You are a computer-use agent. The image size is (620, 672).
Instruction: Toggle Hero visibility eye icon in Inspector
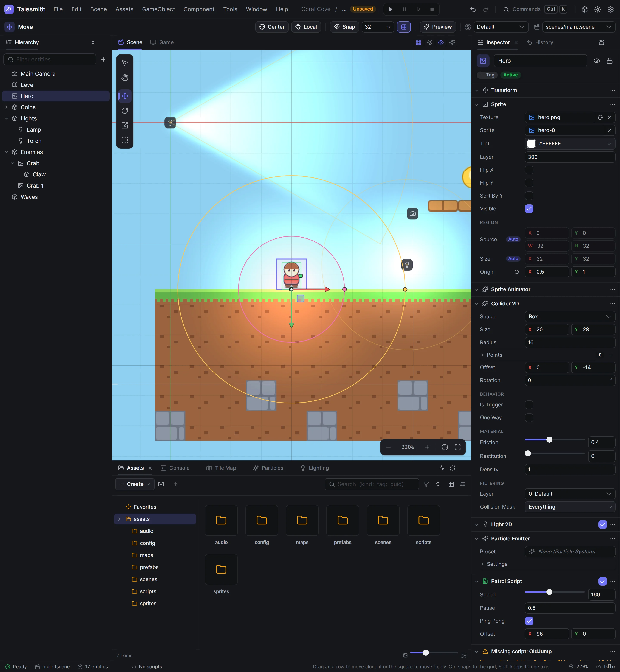point(597,61)
